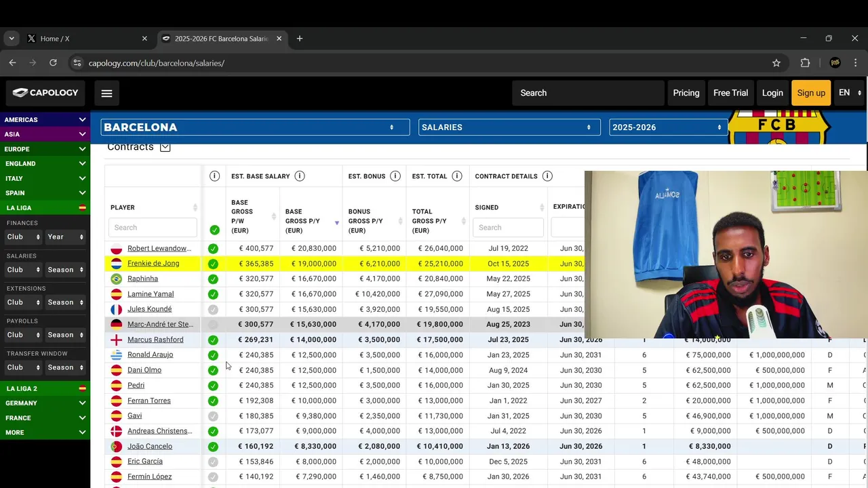This screenshot has width=868, height=488.
Task: Click the info icon beside Est. Bonus
Action: coord(397,176)
